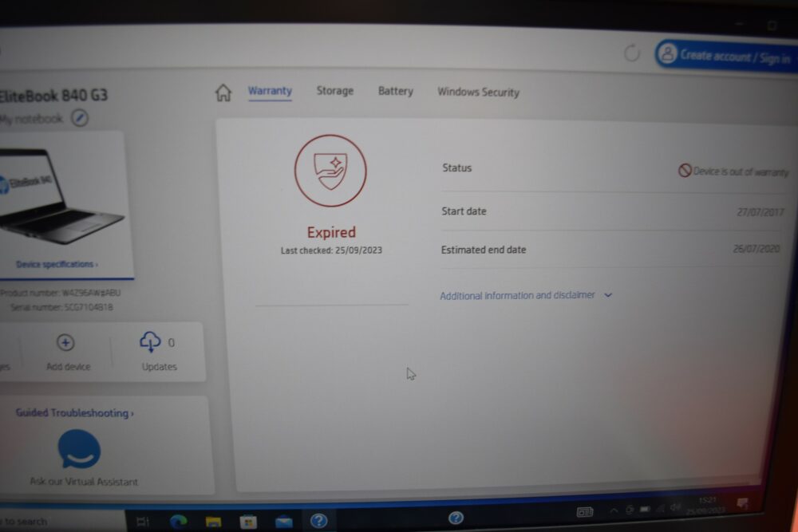Screen dimensions: 798x532
Task: Switch to the Storage tab
Action: pyautogui.click(x=335, y=91)
